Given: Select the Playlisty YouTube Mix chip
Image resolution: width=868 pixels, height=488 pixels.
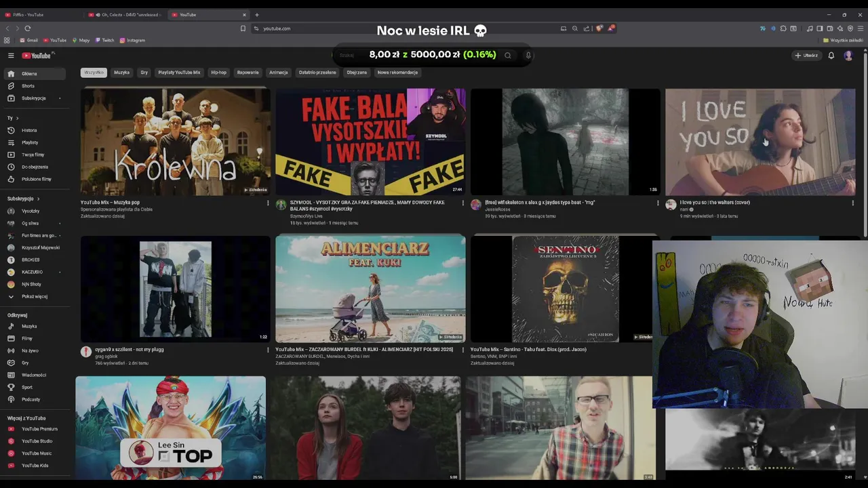Looking at the screenshot, I should click(179, 73).
